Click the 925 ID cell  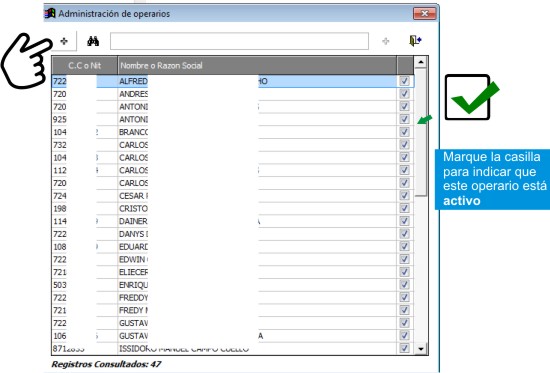pos(85,119)
